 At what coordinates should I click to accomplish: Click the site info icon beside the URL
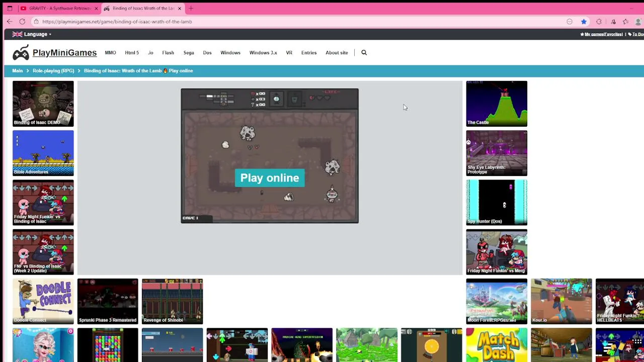pyautogui.click(x=36, y=22)
